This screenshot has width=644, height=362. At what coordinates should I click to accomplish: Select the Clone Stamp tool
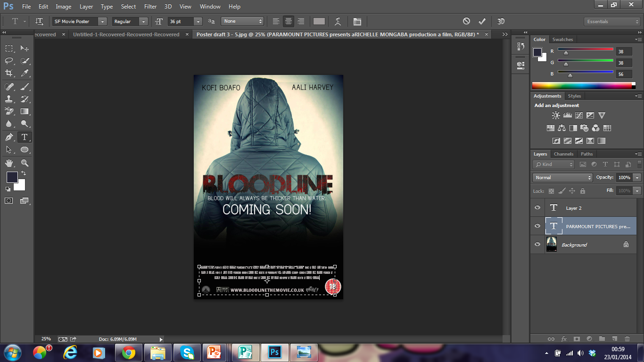click(x=8, y=98)
